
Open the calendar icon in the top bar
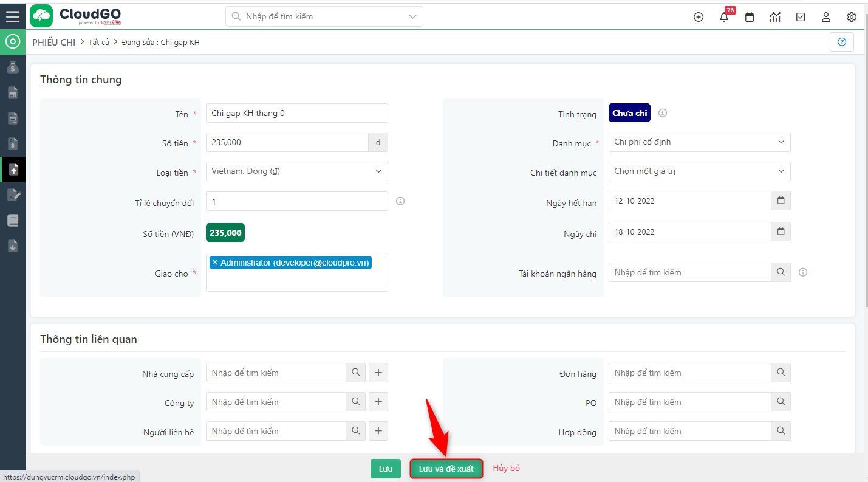coord(749,17)
